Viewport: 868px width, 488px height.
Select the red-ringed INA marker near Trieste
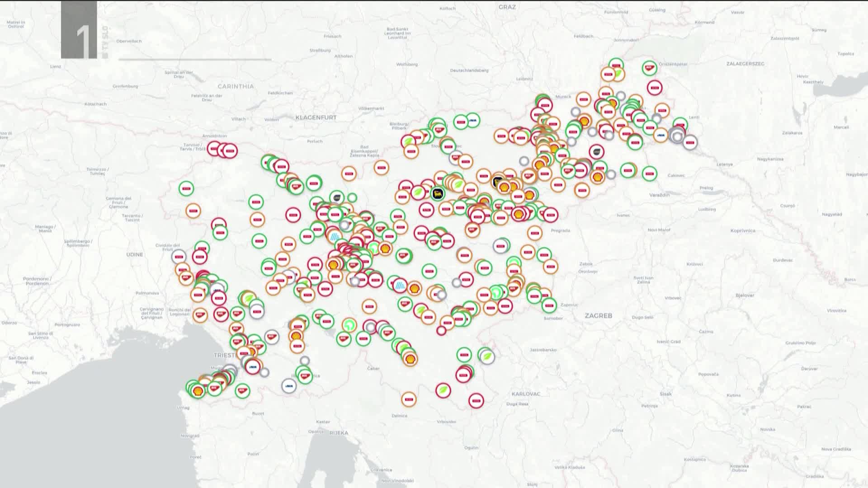pyautogui.click(x=253, y=367)
